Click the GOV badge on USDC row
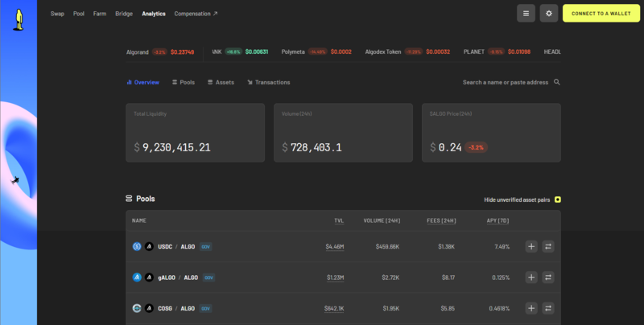The height and width of the screenshot is (325, 644). point(206,247)
